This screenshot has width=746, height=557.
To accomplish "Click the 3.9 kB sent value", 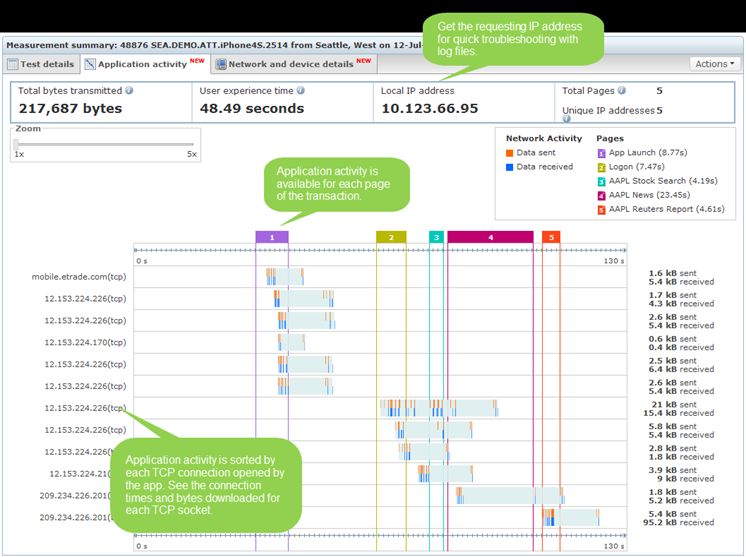I will coord(672,470).
